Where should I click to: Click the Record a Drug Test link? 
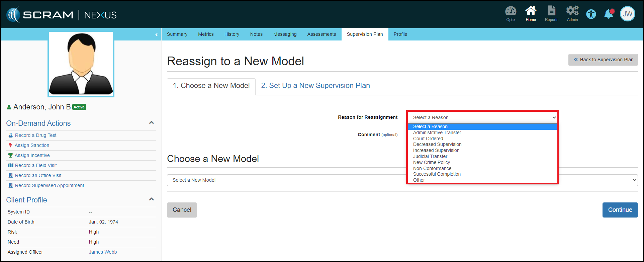35,135
